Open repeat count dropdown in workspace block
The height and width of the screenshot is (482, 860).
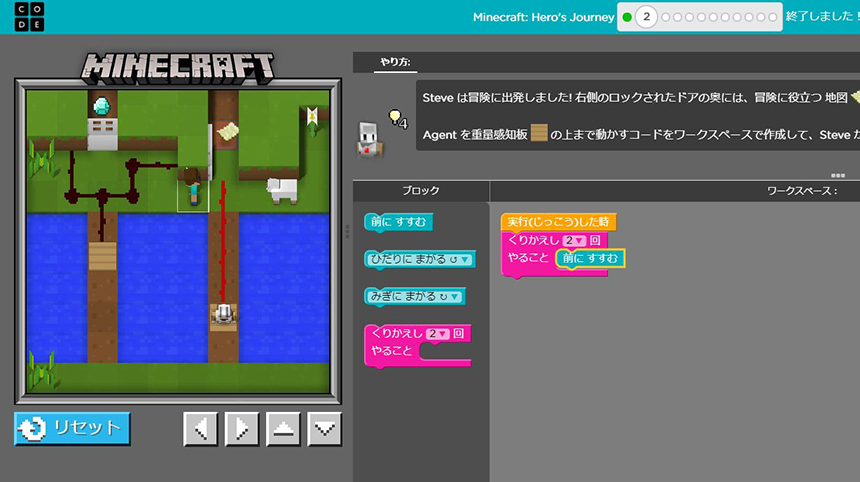pyautogui.click(x=574, y=240)
